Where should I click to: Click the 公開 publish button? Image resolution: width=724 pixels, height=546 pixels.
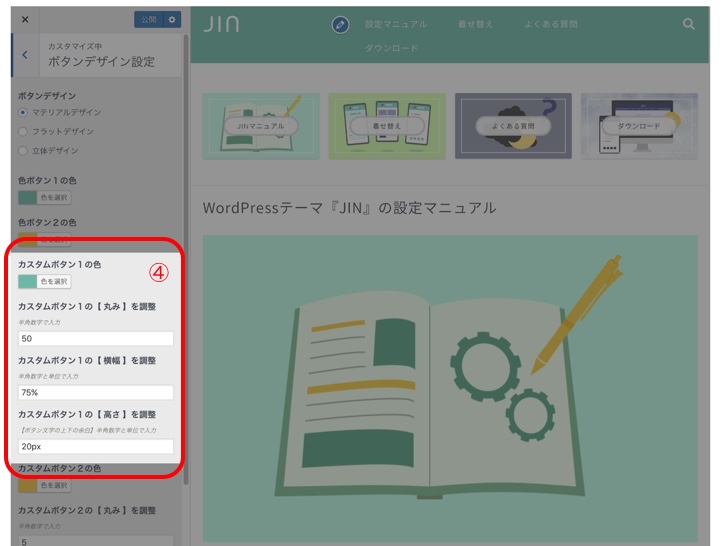[149, 20]
